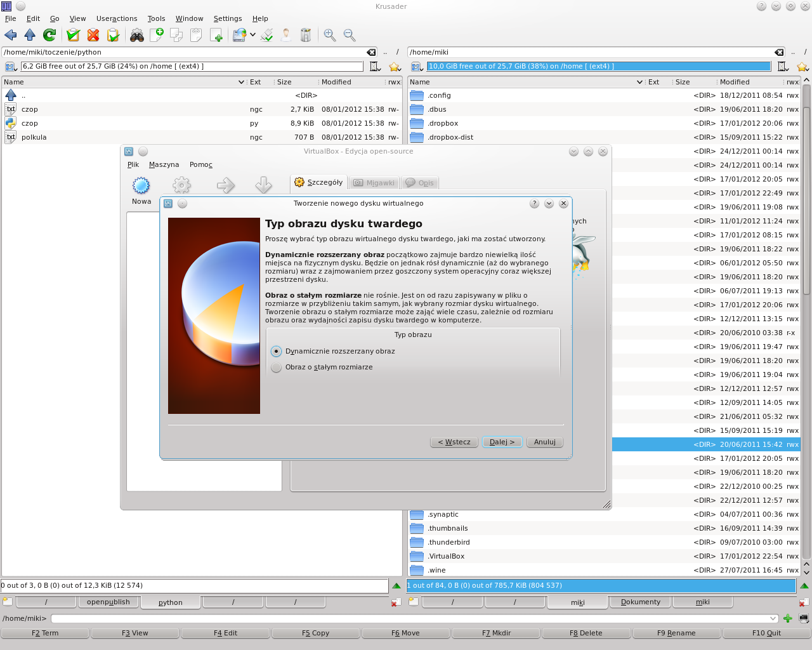
Task: Select the .thunderbird folder row
Action: 604,542
